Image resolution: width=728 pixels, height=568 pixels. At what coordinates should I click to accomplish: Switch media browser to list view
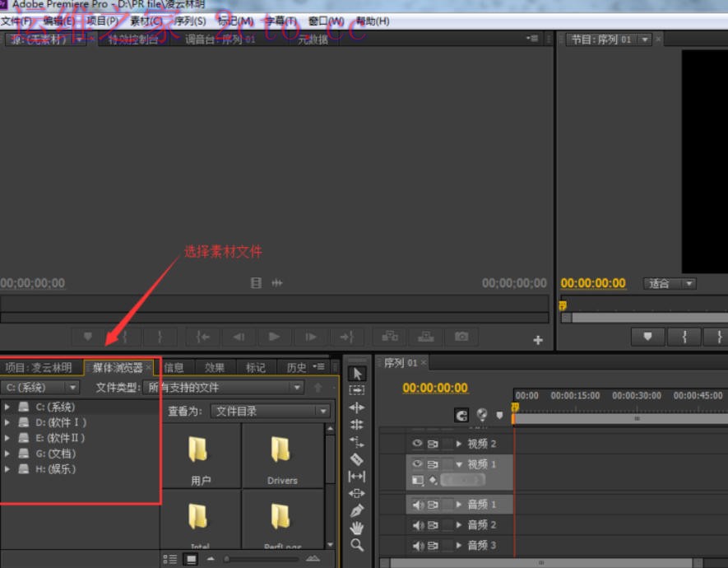tap(170, 559)
